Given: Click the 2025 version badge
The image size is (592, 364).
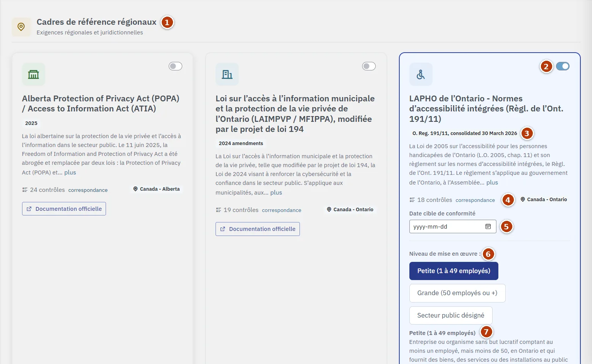Looking at the screenshot, I should click(x=31, y=123).
